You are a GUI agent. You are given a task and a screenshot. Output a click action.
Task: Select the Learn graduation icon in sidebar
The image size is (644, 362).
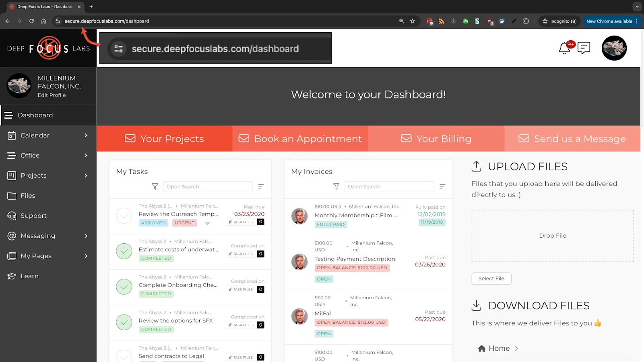point(11,276)
